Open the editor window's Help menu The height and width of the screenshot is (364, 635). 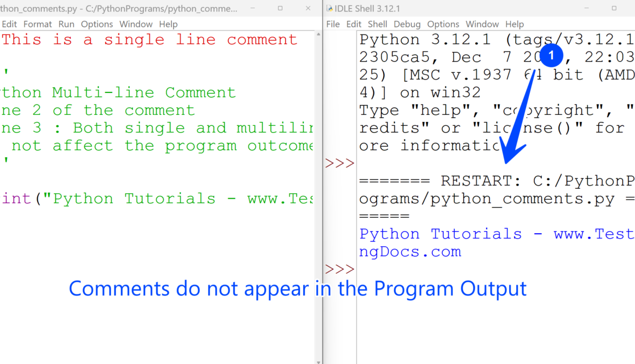click(x=168, y=24)
